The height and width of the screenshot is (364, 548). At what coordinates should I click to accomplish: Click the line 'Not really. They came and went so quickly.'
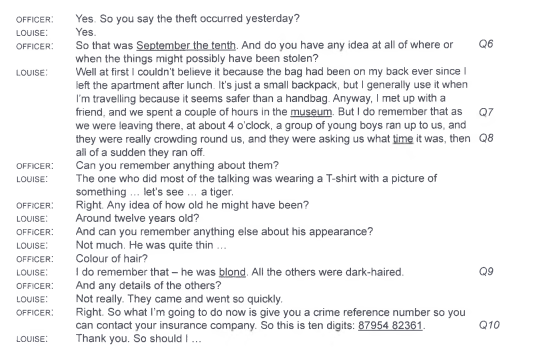[x=179, y=299]
